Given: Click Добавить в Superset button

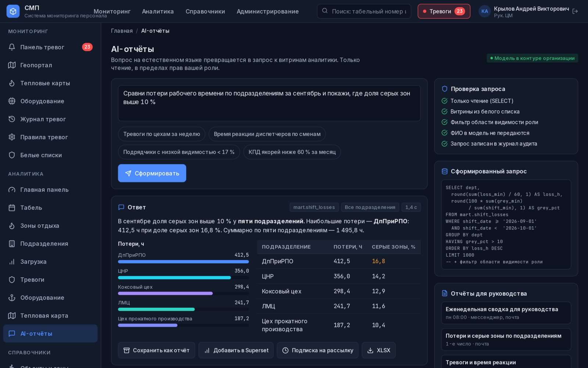Looking at the screenshot, I should pyautogui.click(x=236, y=350).
